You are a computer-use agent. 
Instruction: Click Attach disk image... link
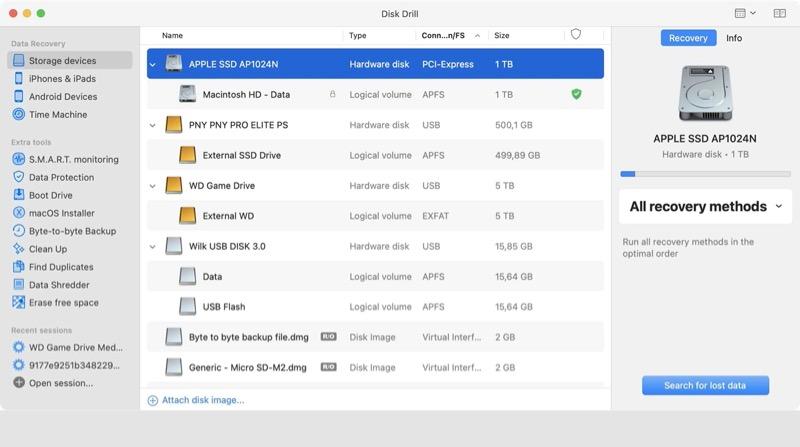click(196, 400)
